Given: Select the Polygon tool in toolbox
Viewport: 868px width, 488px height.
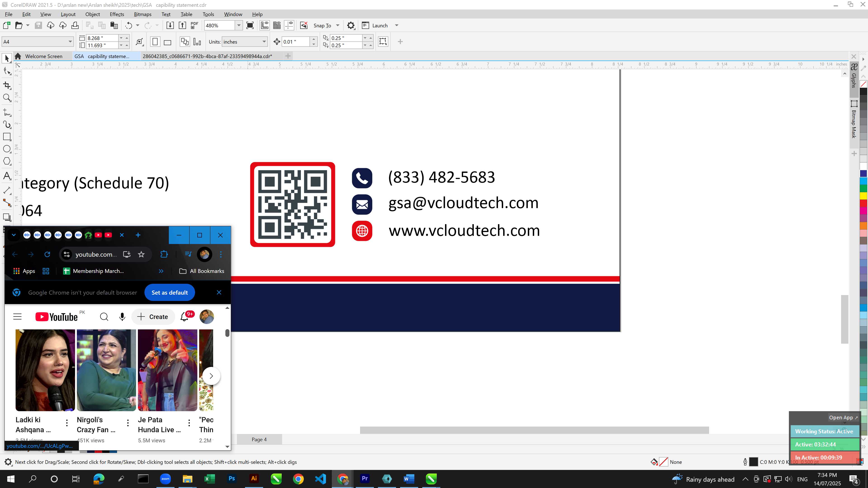Looking at the screenshot, I should tap(7, 161).
